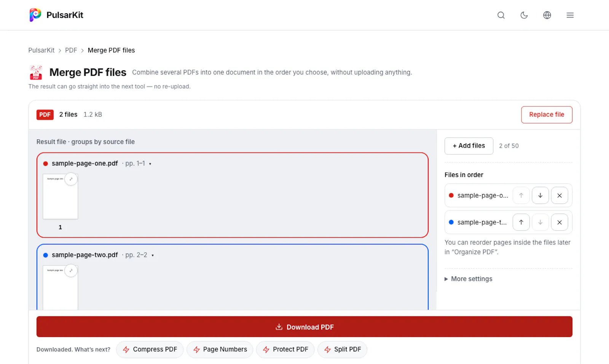Click PulsarKit brand name text
609x364 pixels.
[x=65, y=15]
